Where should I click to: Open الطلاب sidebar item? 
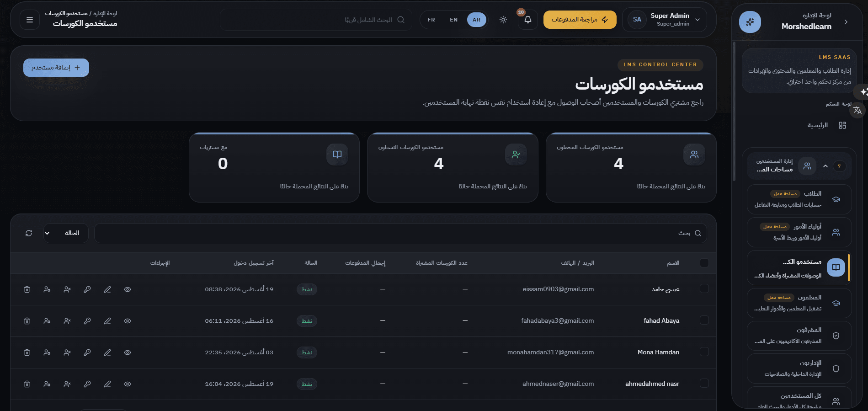[799, 199]
